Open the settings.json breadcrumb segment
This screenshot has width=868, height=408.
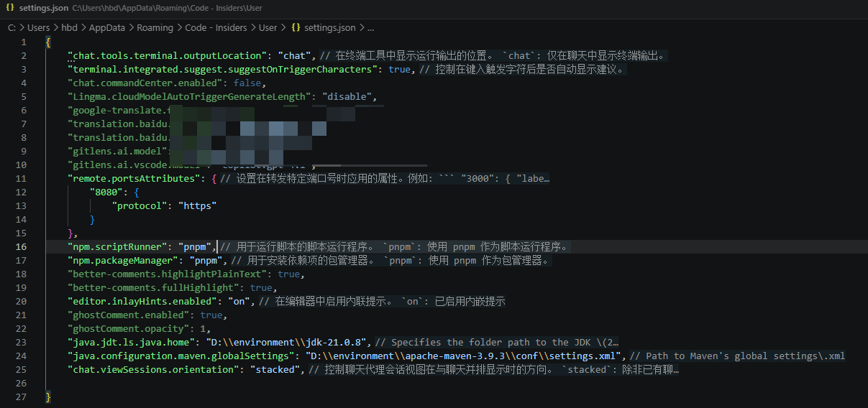(x=330, y=28)
